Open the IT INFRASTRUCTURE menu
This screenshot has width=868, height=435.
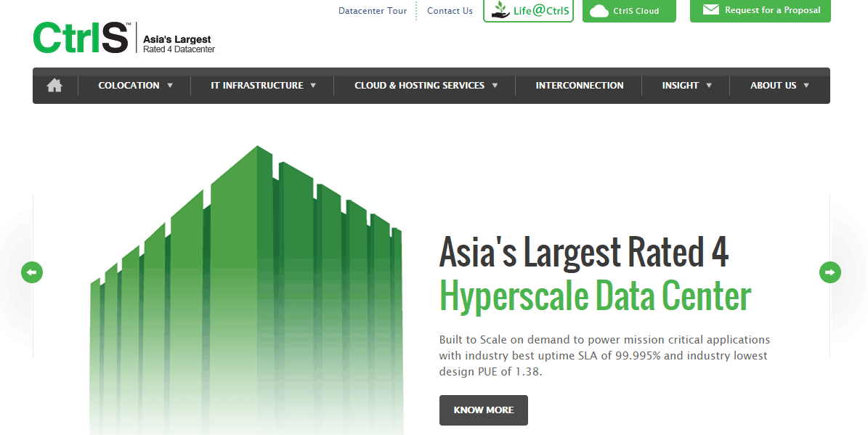click(x=257, y=85)
